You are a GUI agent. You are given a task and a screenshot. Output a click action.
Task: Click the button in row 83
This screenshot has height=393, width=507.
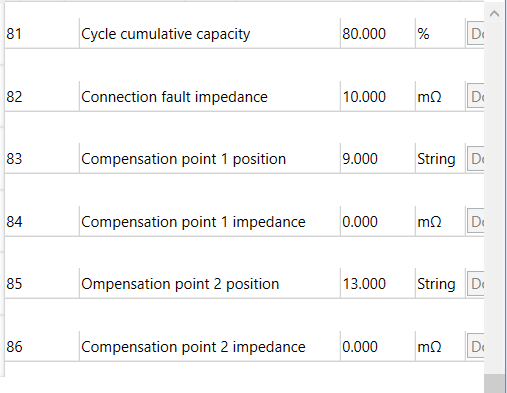(x=476, y=159)
